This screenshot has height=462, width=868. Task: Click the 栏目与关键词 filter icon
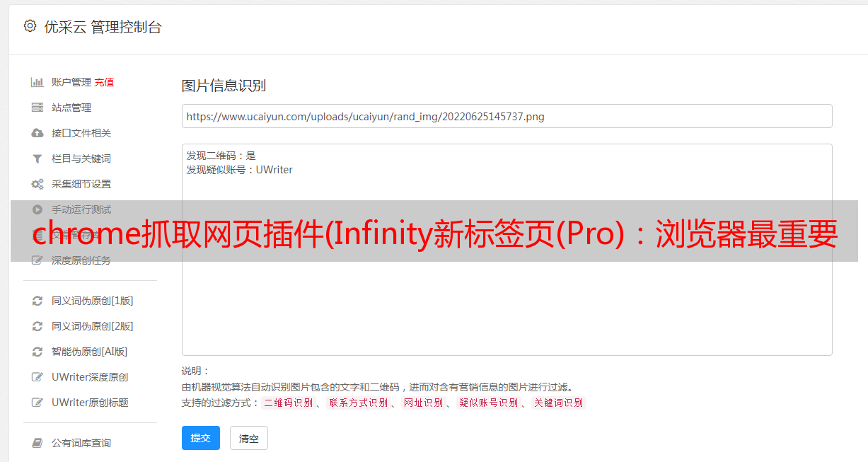coord(37,158)
